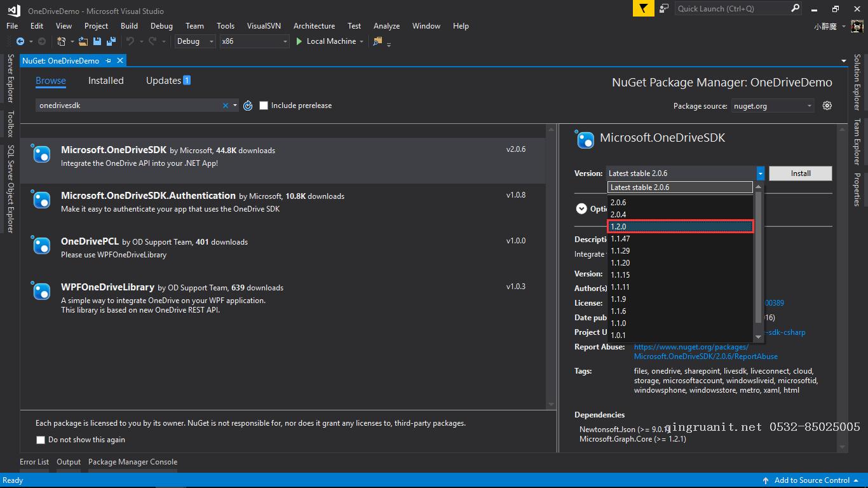Screen dimensions: 868x488
Task: Open the active documents list arrow
Action: pos(844,61)
